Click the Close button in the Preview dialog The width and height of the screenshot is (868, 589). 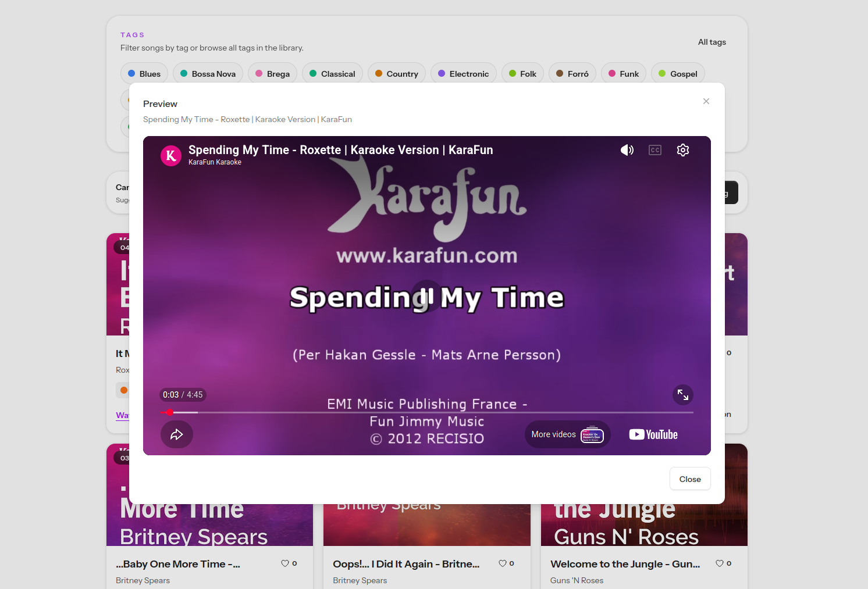pyautogui.click(x=690, y=479)
